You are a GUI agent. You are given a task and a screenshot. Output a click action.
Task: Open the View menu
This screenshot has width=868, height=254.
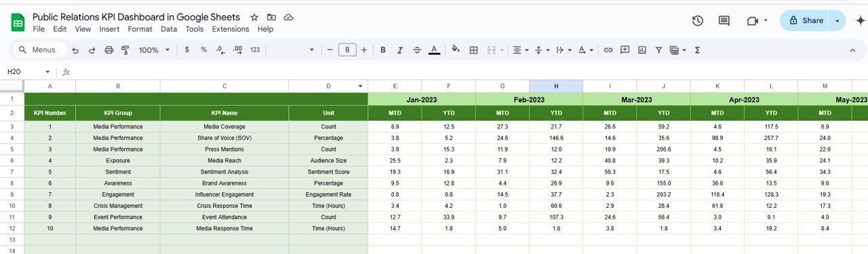tap(83, 29)
